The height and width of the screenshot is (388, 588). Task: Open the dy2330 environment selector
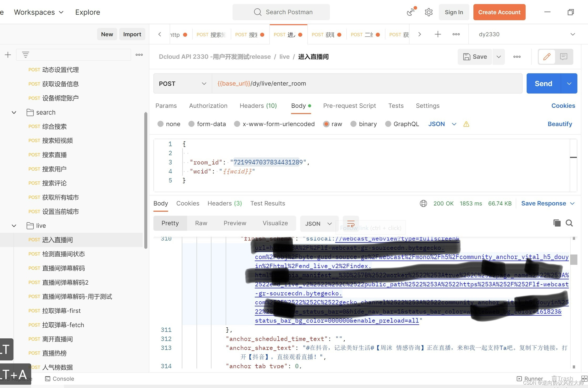[527, 34]
